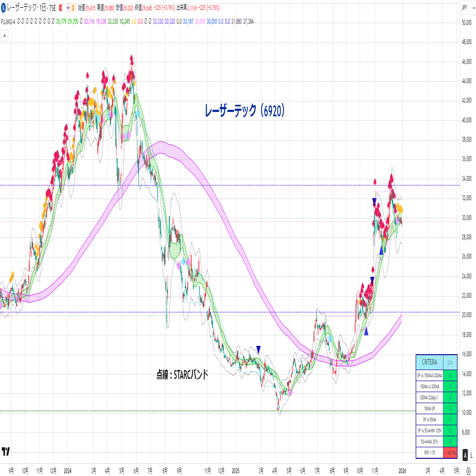This screenshot has height=476, width=476.
Task: Click the 20,000 price axis label
Action: click(467, 315)
